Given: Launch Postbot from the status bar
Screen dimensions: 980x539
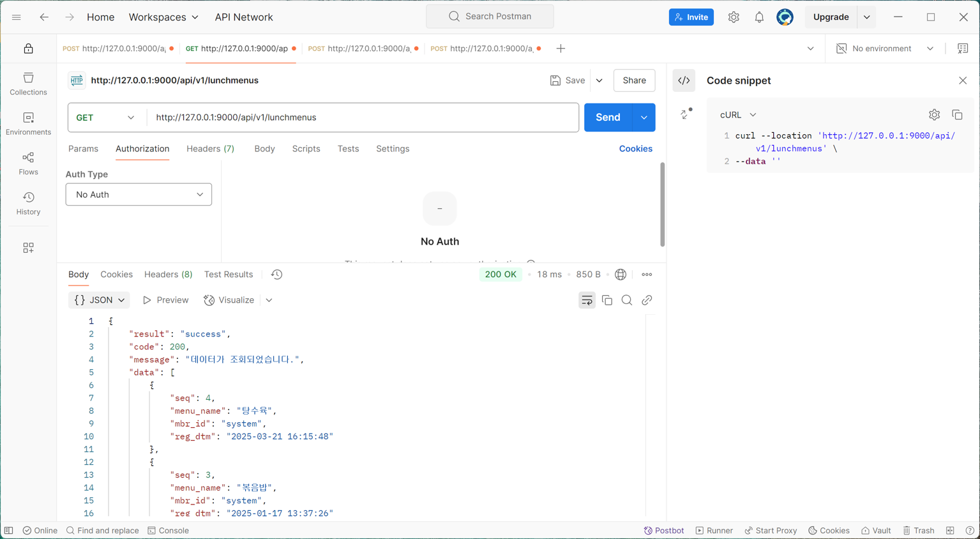Looking at the screenshot, I should [664, 531].
